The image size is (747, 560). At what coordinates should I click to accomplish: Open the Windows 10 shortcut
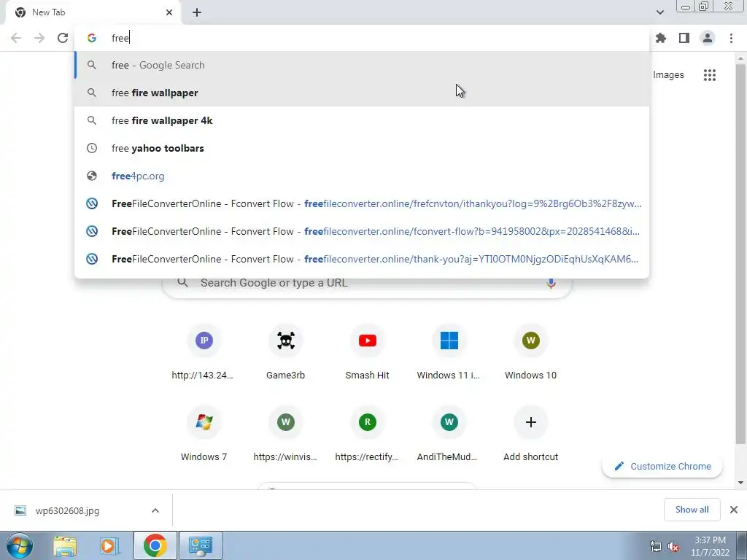point(531,352)
